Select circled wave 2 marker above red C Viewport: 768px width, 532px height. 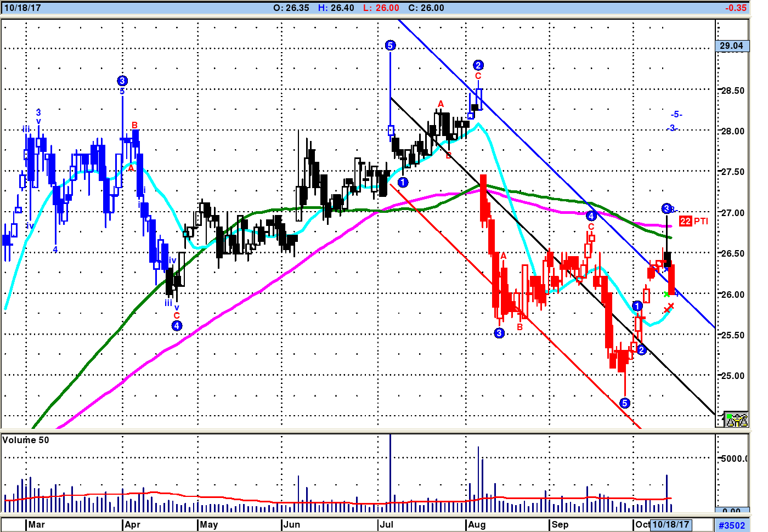(x=478, y=65)
